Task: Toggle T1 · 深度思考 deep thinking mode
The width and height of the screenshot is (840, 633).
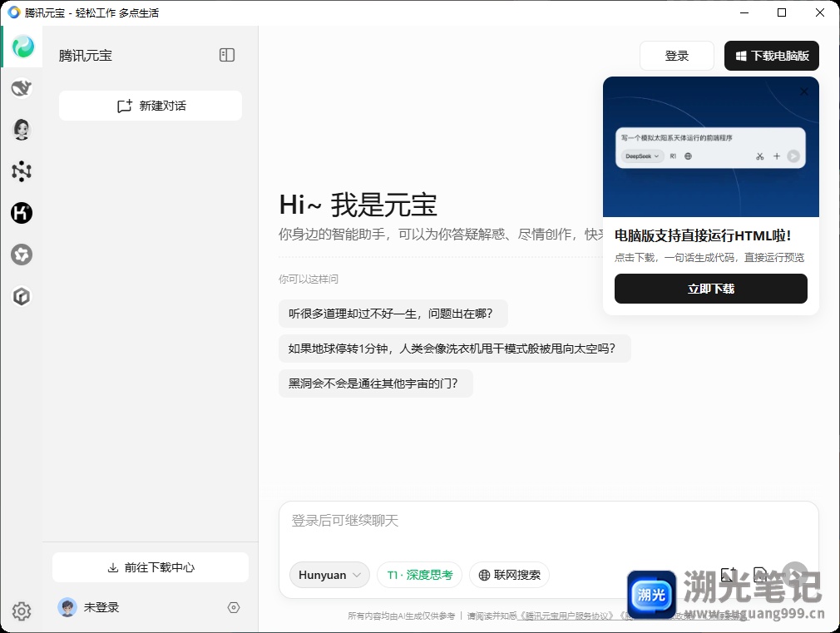Action: (x=419, y=575)
